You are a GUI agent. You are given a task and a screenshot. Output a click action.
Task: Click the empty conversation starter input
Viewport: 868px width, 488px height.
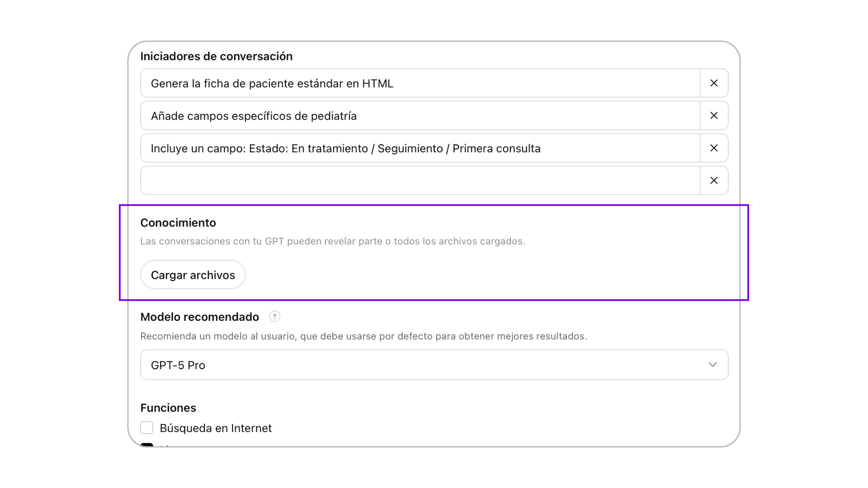tap(420, 181)
